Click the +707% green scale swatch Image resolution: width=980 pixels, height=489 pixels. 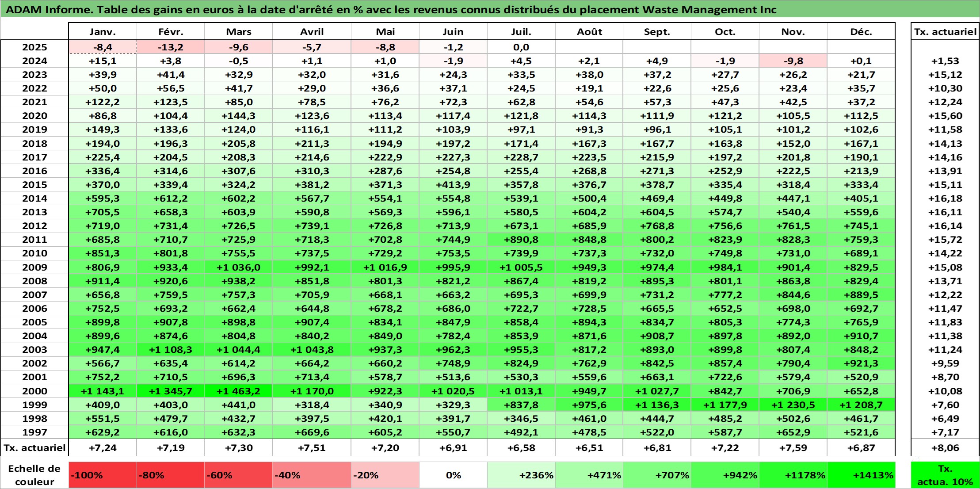pos(657,475)
